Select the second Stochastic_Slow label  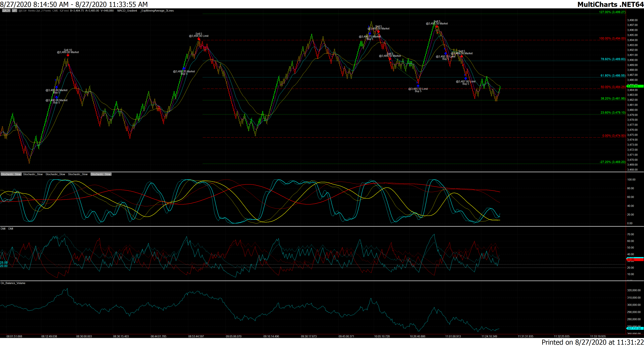click(33, 174)
